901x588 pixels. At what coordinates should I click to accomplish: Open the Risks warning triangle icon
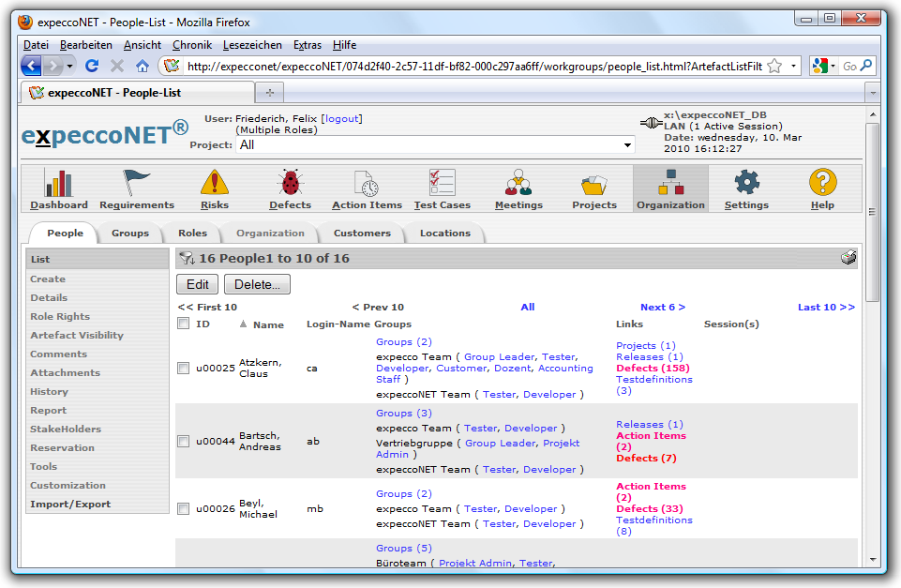pyautogui.click(x=215, y=182)
